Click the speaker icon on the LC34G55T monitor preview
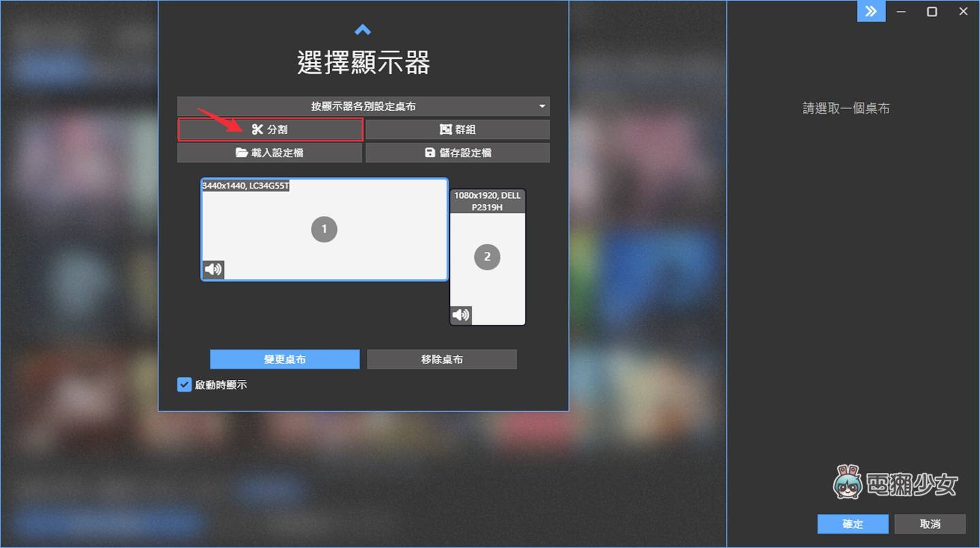 [213, 268]
